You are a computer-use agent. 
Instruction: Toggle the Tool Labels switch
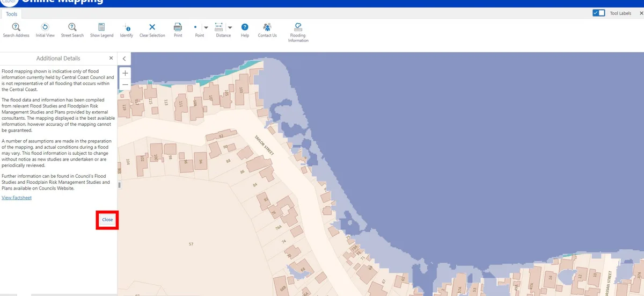point(599,13)
